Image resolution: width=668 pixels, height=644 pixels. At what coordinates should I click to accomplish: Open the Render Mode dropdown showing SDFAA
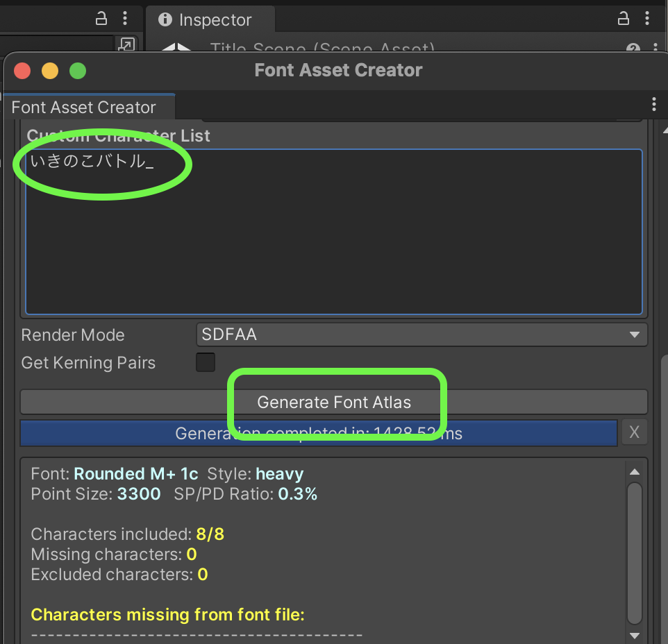pyautogui.click(x=421, y=334)
